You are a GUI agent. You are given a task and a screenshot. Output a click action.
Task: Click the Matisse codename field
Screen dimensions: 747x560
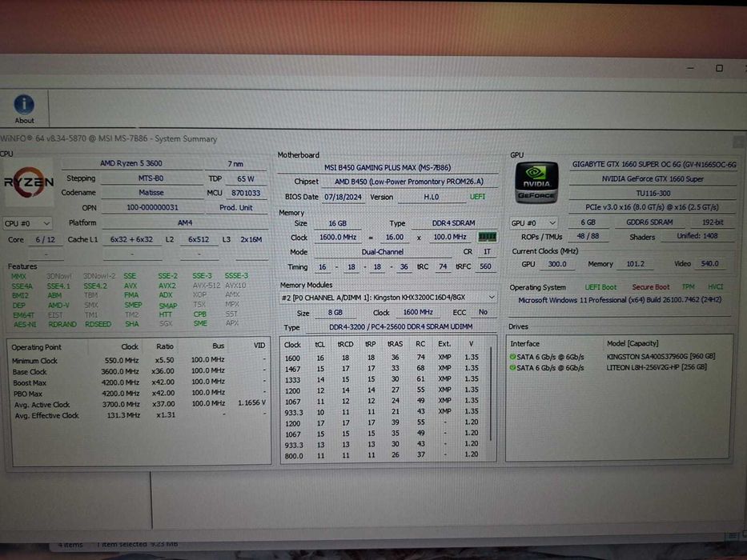[151, 193]
